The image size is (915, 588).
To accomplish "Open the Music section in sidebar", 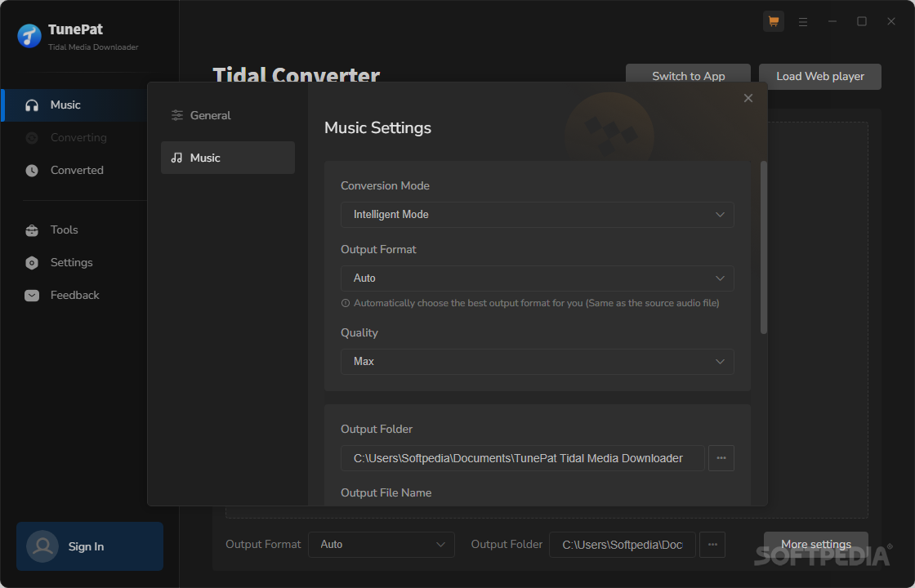I will click(74, 105).
